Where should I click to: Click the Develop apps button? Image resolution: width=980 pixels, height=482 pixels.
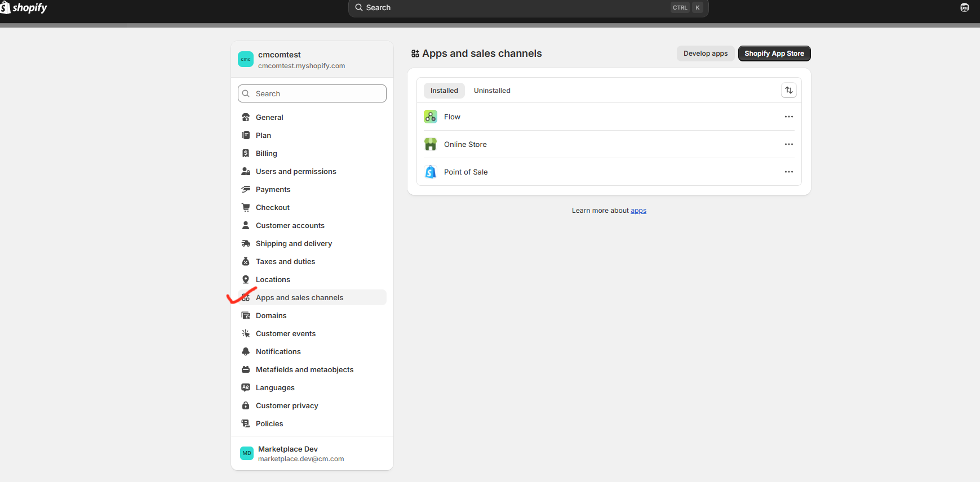tap(705, 53)
